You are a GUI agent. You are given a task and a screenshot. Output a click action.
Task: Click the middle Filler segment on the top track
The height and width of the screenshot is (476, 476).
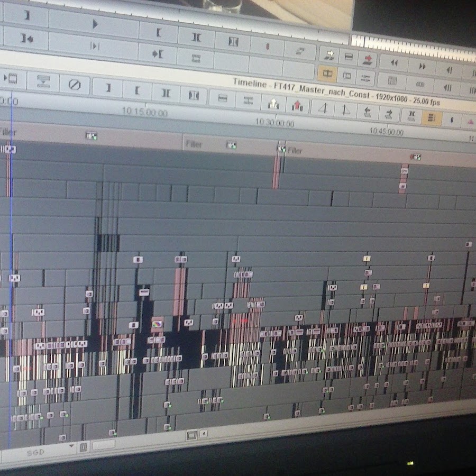[230, 145]
